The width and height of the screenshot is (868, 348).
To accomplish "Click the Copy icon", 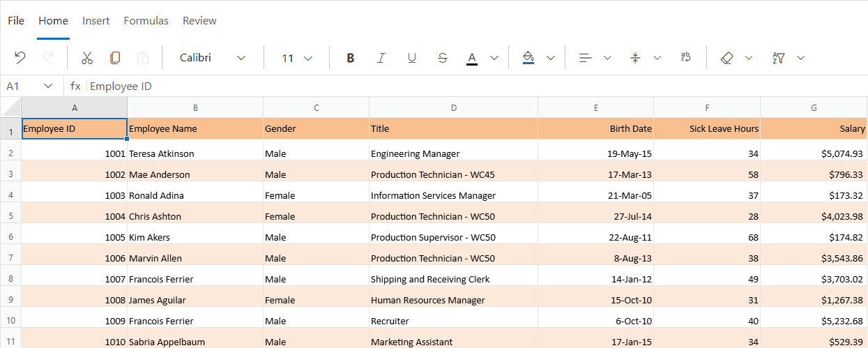I will (115, 58).
